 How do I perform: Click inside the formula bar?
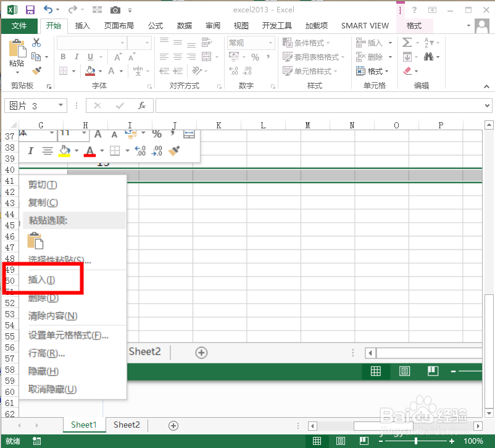click(309, 105)
